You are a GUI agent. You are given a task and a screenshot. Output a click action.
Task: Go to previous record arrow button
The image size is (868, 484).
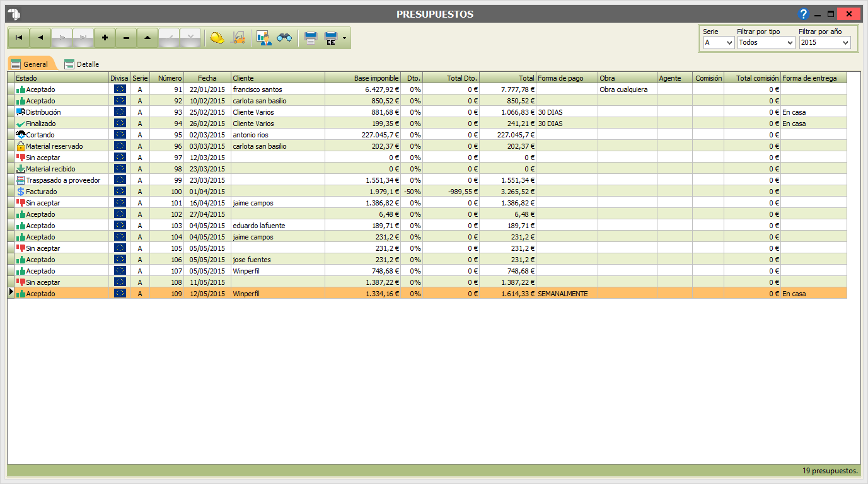(40, 38)
